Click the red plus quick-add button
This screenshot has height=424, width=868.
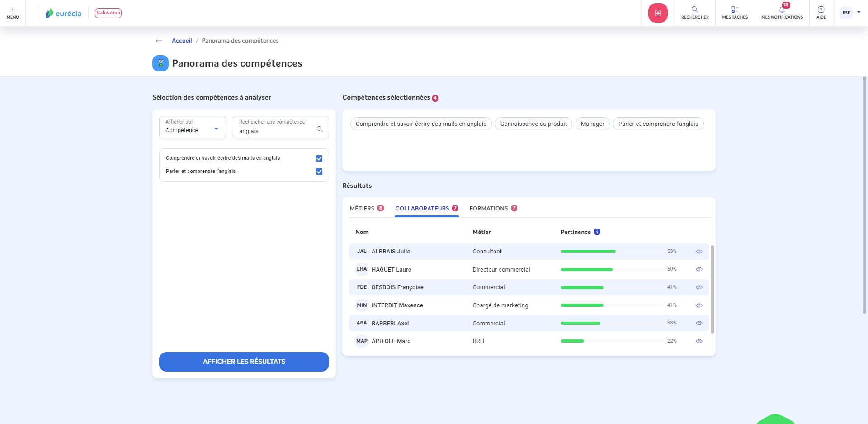tap(658, 13)
